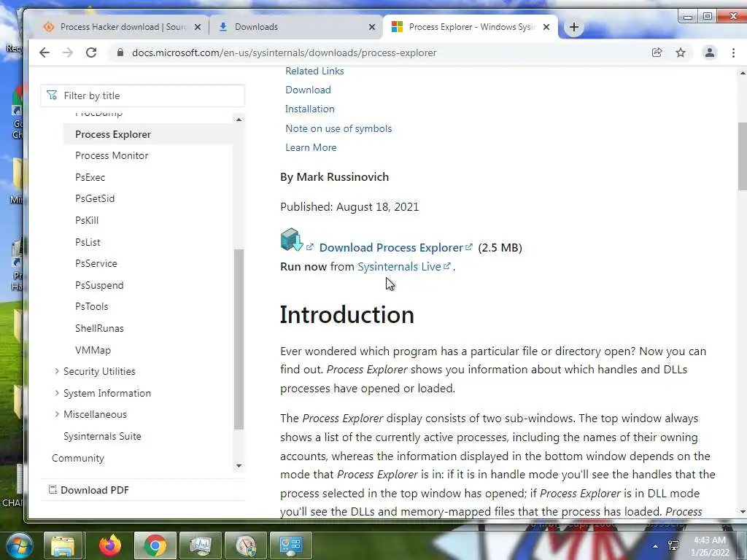Close the Process Hacker download tab
747x560 pixels.
pyautogui.click(x=198, y=27)
